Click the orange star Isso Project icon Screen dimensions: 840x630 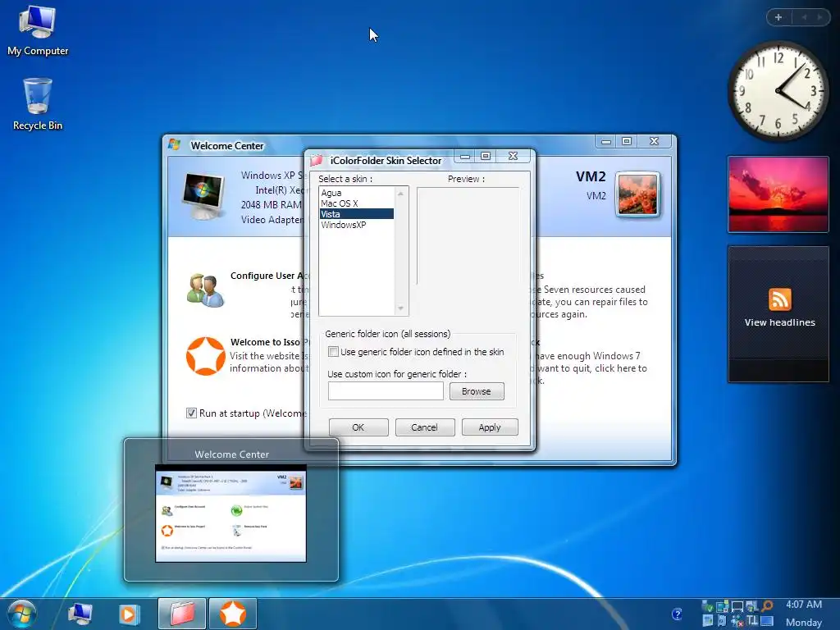(x=205, y=356)
